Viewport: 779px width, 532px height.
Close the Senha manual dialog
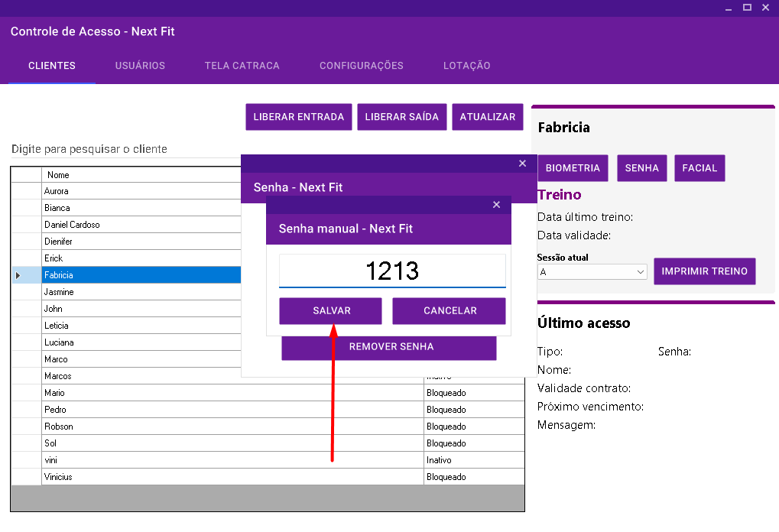[x=496, y=205]
